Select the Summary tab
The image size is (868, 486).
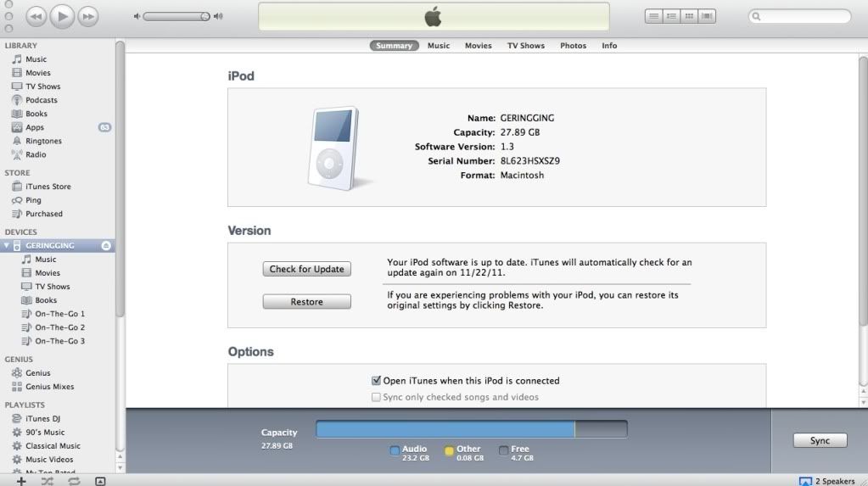click(395, 46)
